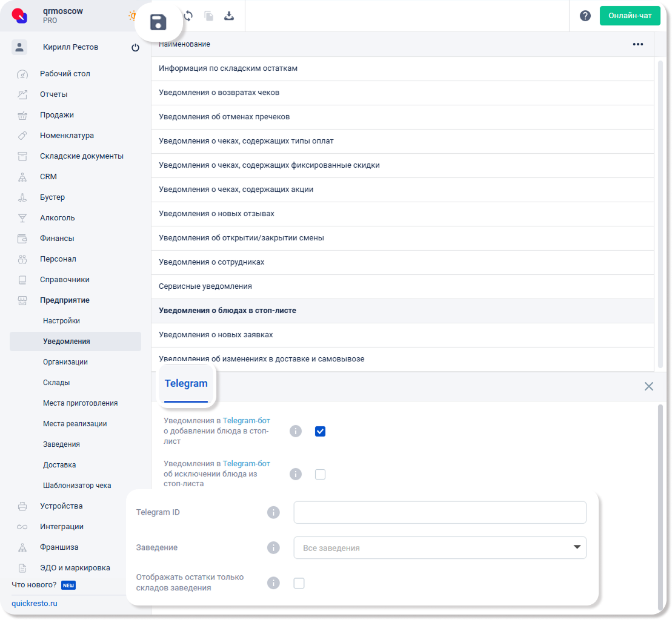The width and height of the screenshot is (672, 620).
Task: Open Организации in the sidebar
Action: click(x=65, y=362)
